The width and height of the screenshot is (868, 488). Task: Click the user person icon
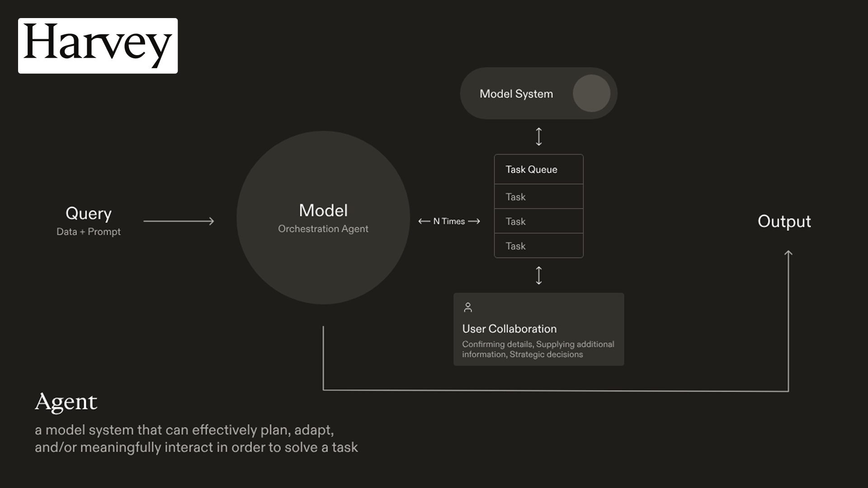tap(468, 308)
